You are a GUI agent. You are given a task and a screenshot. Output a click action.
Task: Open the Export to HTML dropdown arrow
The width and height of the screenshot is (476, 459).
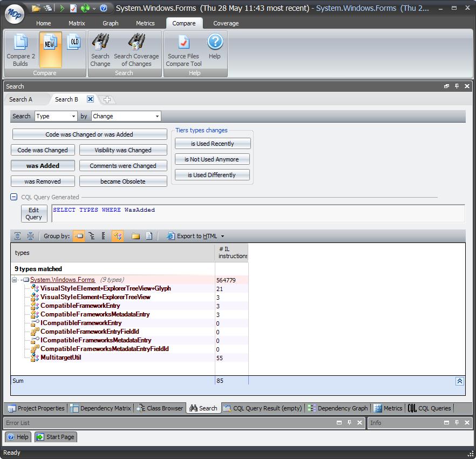(x=222, y=236)
